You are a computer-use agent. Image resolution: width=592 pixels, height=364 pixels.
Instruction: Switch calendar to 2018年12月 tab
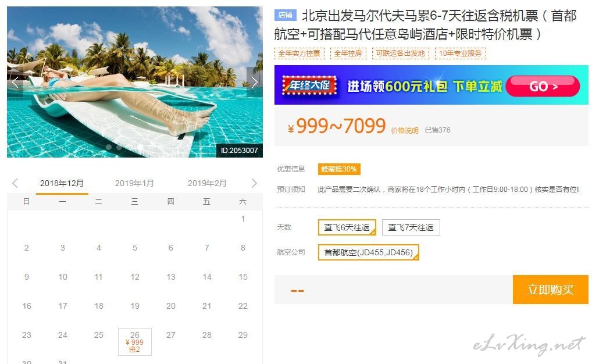(62, 184)
